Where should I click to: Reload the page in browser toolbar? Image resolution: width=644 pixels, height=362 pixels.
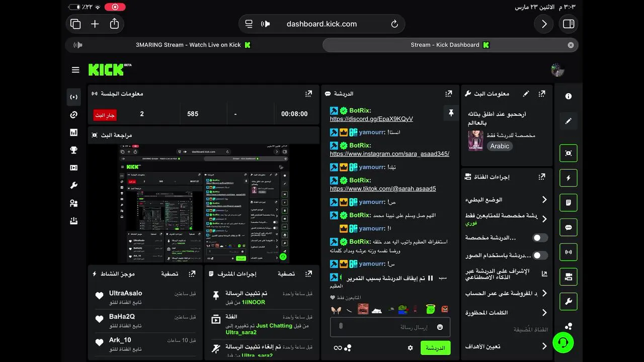coord(394,24)
